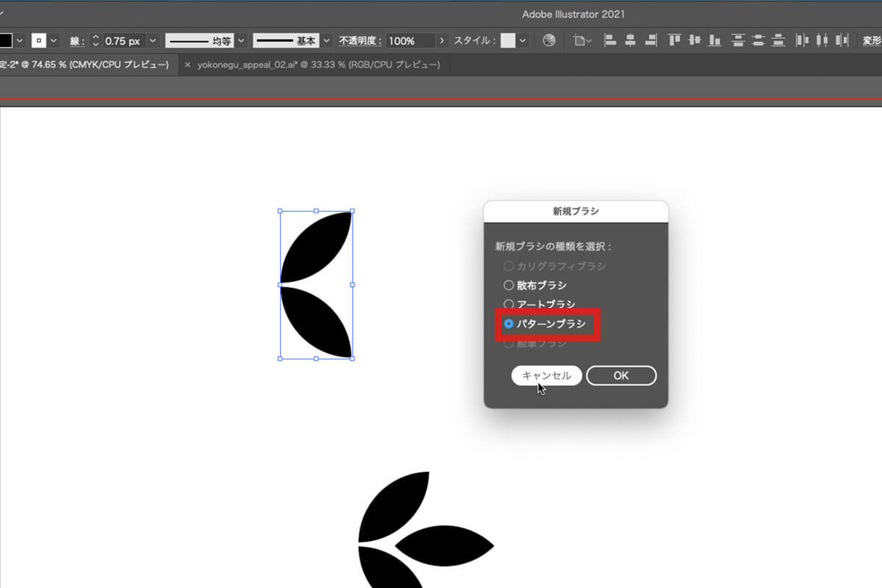882x588 pixels.
Task: Click the Recolor Artwork color wheel icon
Action: 548,41
